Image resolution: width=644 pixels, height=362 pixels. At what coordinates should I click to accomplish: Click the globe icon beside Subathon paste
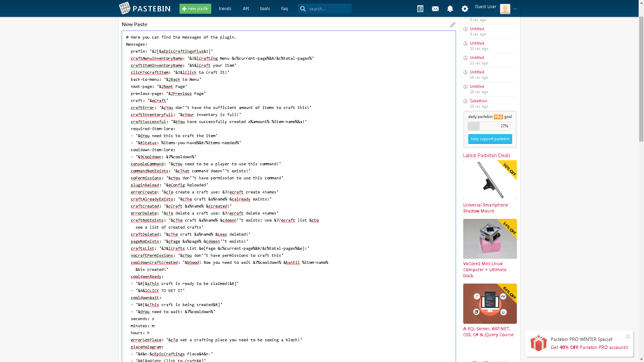[466, 101]
